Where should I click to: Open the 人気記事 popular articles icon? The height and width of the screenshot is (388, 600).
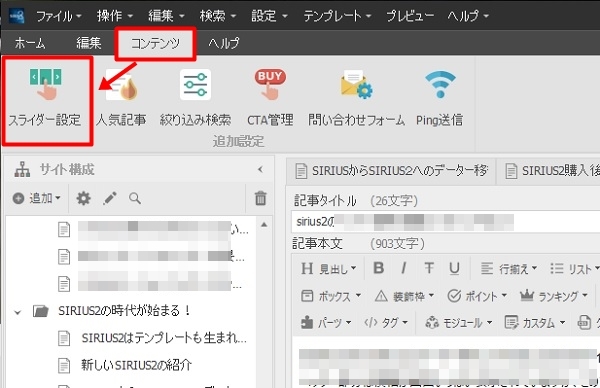click(x=122, y=85)
